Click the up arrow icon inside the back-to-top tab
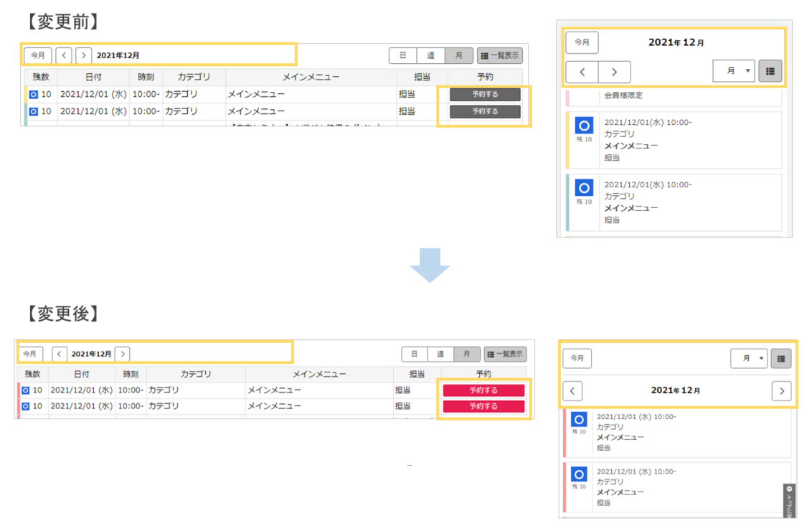 pos(788,489)
